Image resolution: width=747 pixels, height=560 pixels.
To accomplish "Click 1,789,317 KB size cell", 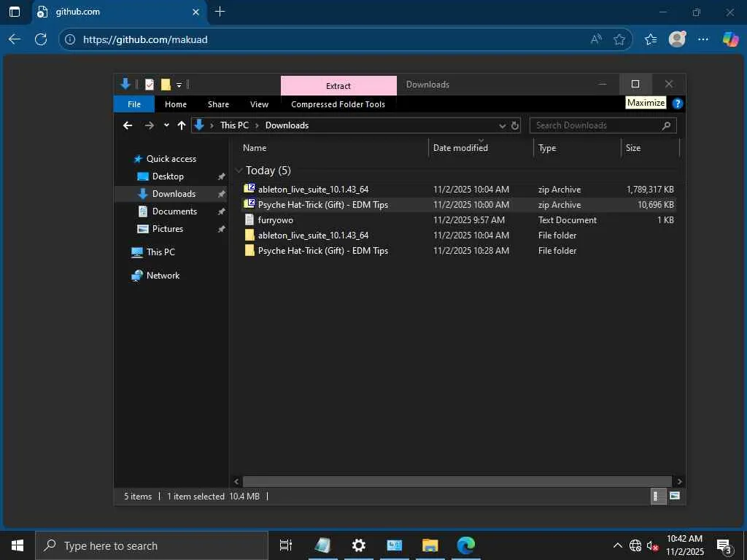I will tap(650, 190).
